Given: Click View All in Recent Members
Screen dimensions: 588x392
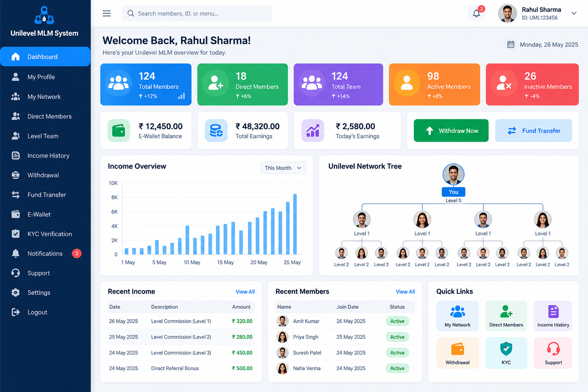Looking at the screenshot, I should (x=405, y=292).
